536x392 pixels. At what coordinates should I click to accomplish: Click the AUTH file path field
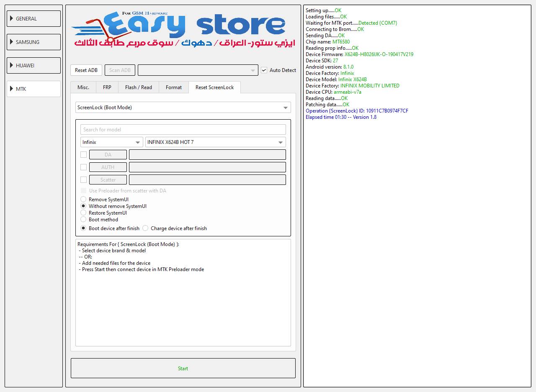coord(207,167)
